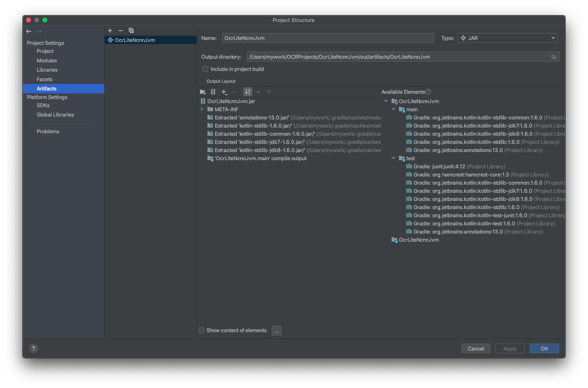Viewport: 588px width, 388px height.
Task: Open SDKs settings page
Action: coord(43,106)
